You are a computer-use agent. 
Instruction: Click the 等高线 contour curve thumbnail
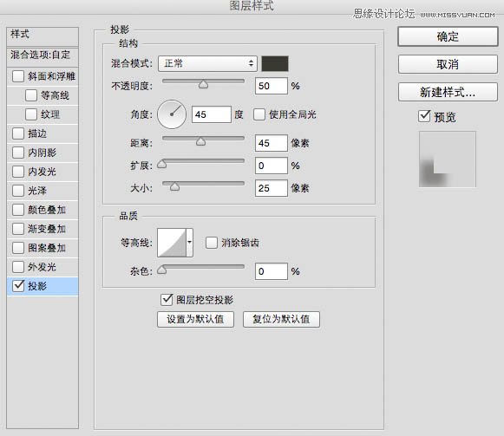point(172,243)
